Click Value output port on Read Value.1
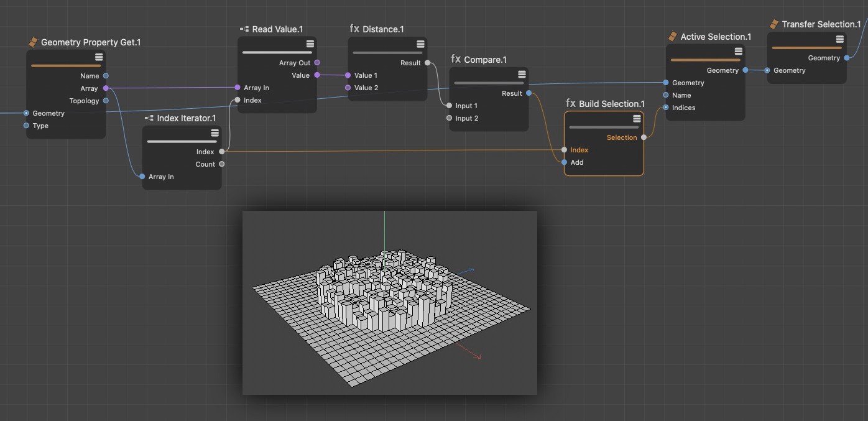The height and width of the screenshot is (421, 868). 317,75
